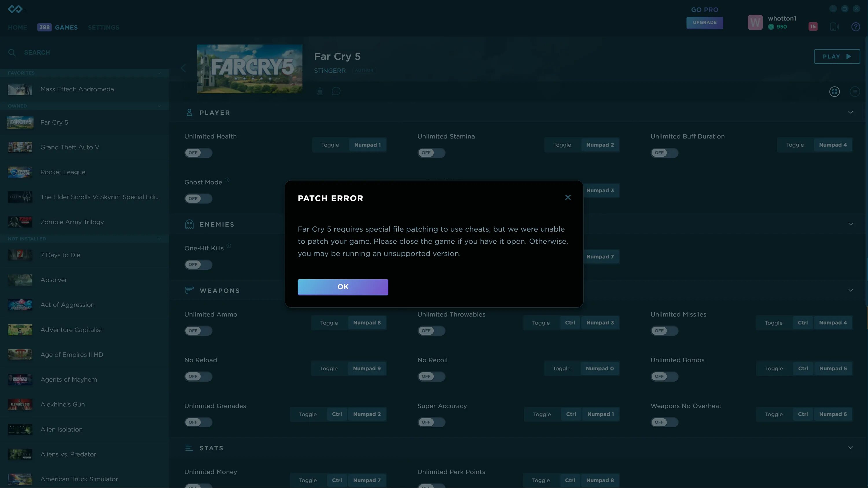
Task: Toggle Unlimited Grenades switch
Action: pos(198,422)
